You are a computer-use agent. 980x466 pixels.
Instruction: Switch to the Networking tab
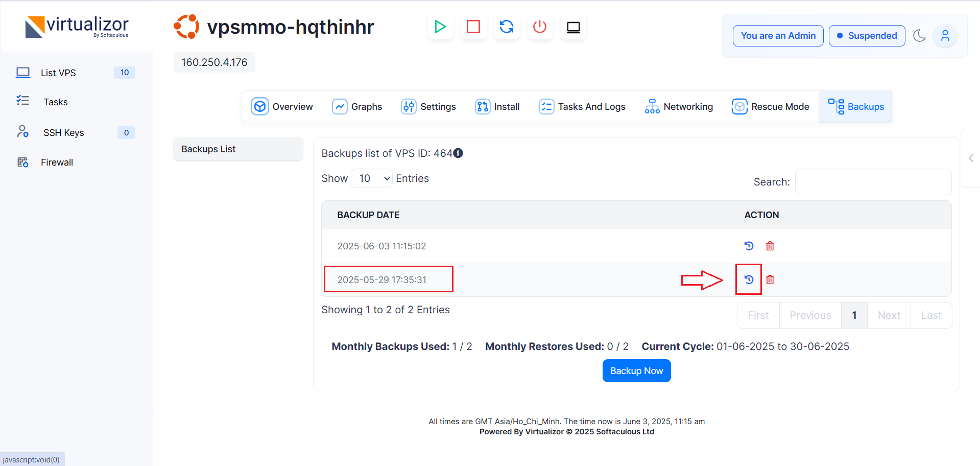(x=679, y=106)
